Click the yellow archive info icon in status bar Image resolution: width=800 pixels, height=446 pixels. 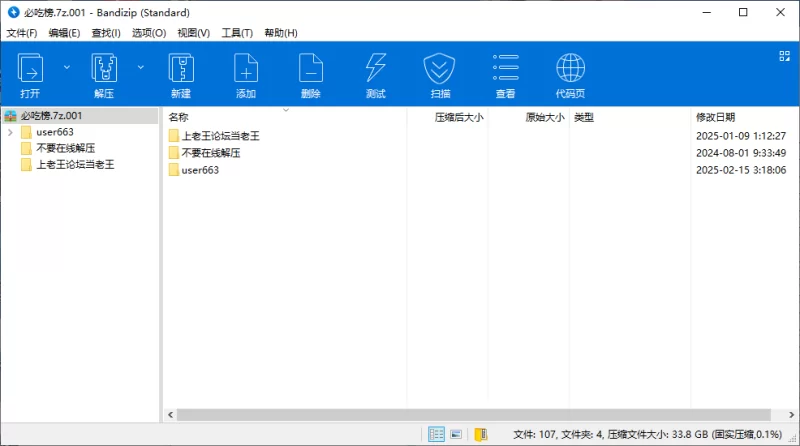(x=481, y=434)
